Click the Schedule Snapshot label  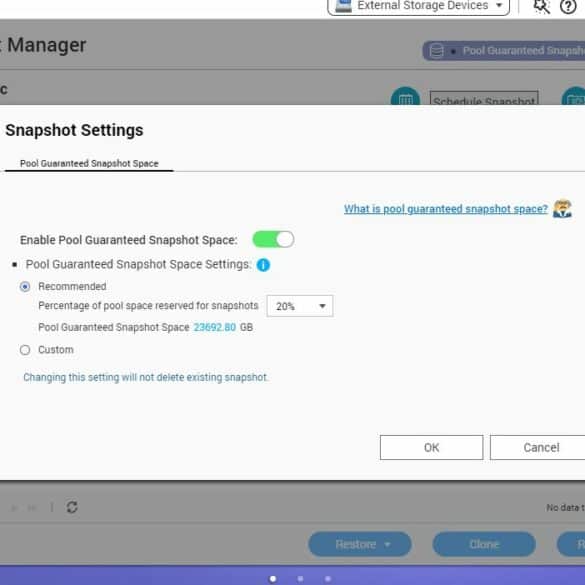(484, 98)
